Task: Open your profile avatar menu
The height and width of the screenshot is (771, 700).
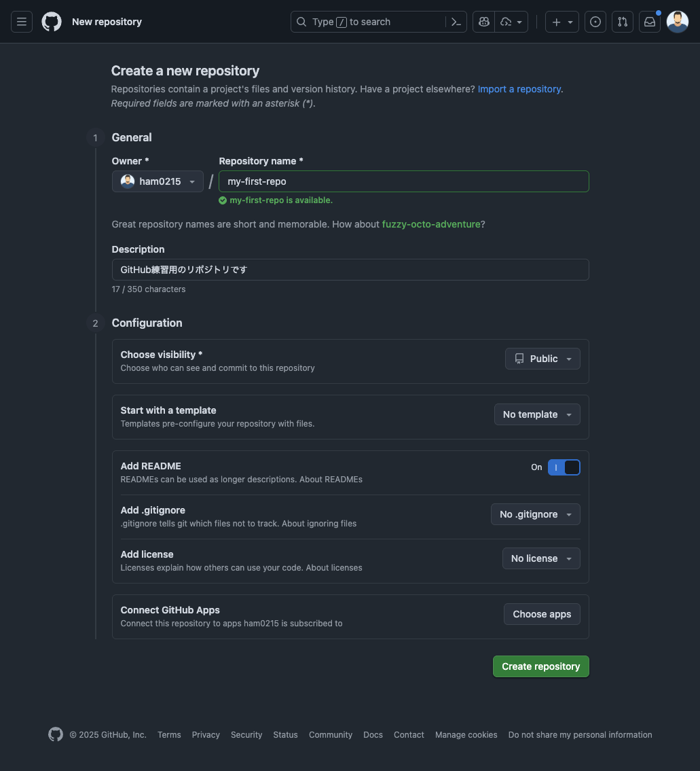Action: 677,21
